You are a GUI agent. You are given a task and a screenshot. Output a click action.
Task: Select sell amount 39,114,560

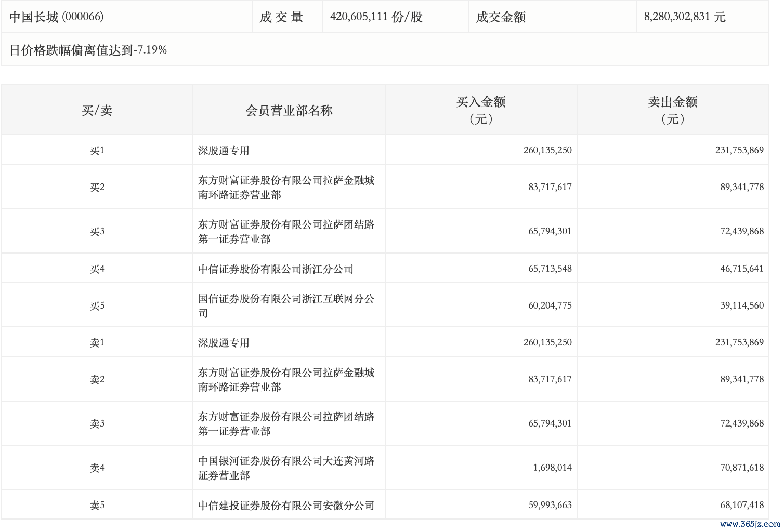coord(742,305)
